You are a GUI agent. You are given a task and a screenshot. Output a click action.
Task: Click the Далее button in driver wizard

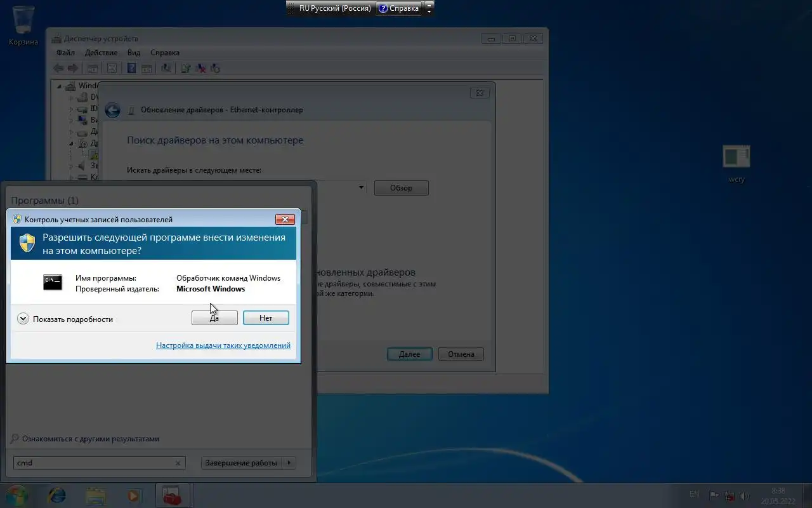point(410,354)
